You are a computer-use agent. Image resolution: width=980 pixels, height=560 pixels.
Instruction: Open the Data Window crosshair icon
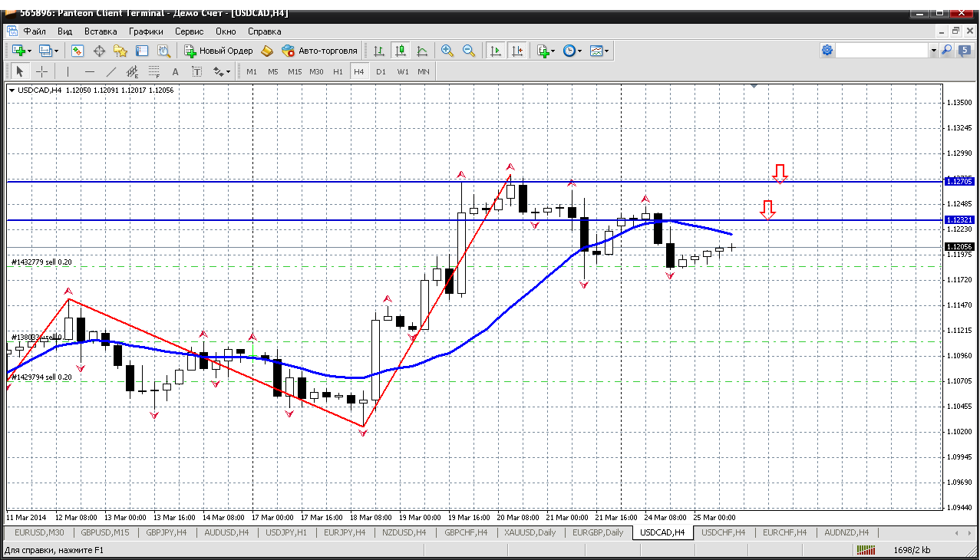tap(99, 51)
